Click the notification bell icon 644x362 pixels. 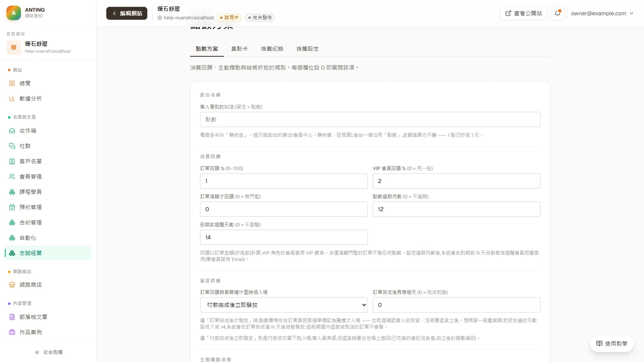coord(557,13)
